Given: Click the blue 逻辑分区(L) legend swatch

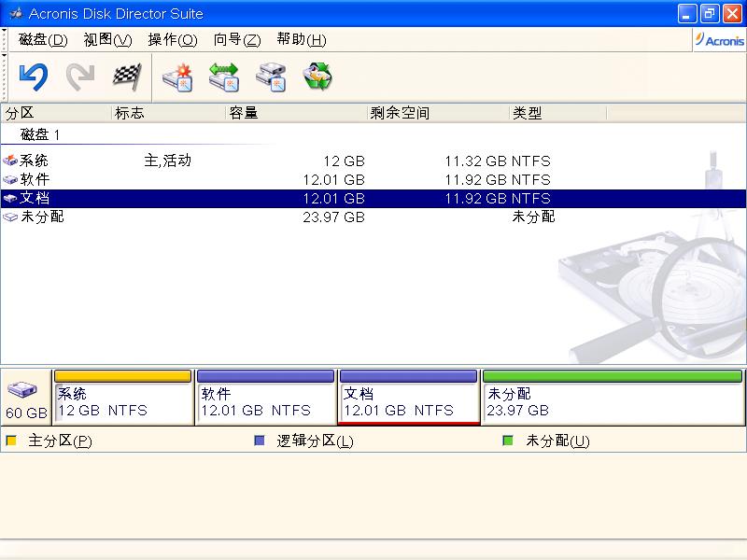Looking at the screenshot, I should [260, 441].
